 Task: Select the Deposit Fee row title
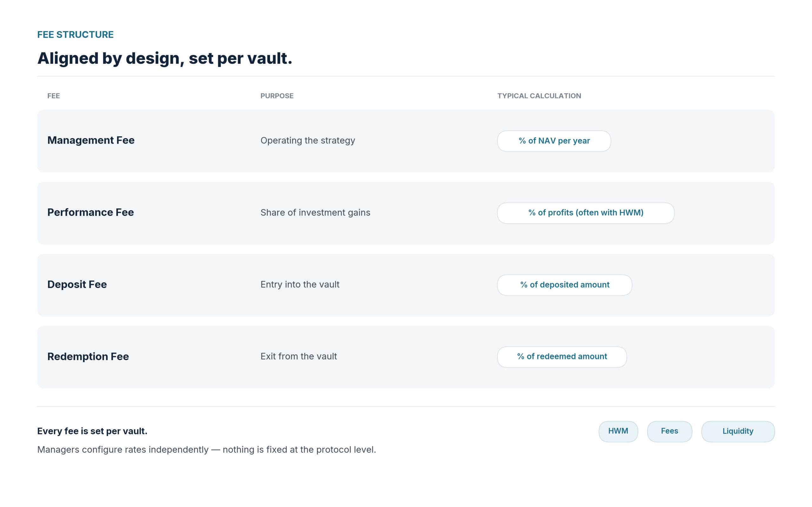tap(77, 284)
